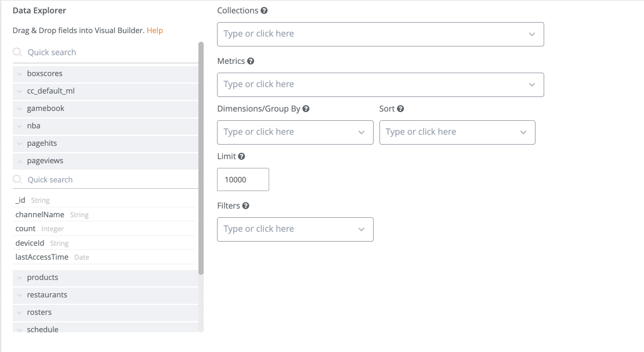
Task: Open the Sort dropdown
Action: click(457, 132)
